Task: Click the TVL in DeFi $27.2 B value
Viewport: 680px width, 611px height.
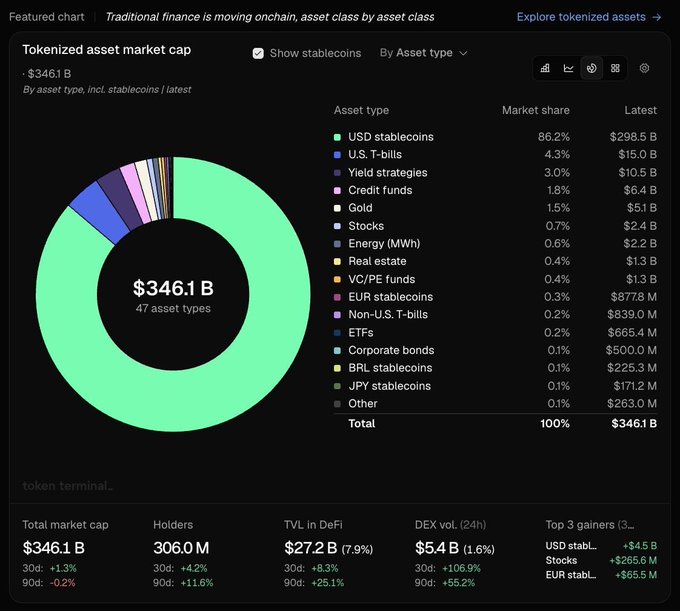Action: (311, 548)
